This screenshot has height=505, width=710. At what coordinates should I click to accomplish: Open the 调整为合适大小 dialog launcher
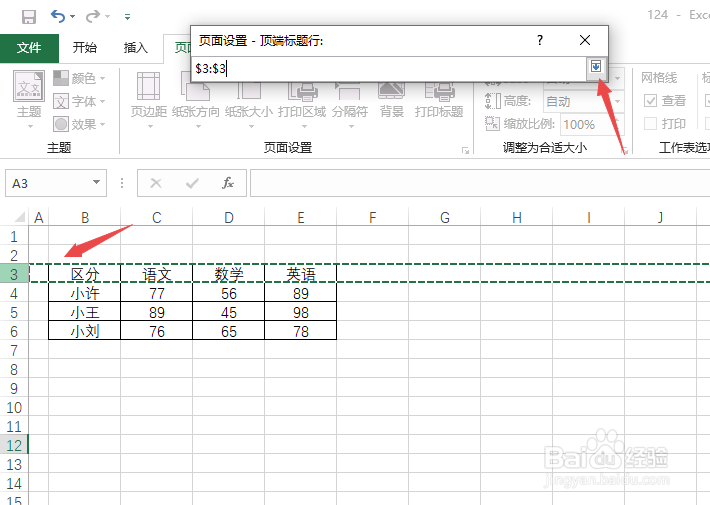624,150
